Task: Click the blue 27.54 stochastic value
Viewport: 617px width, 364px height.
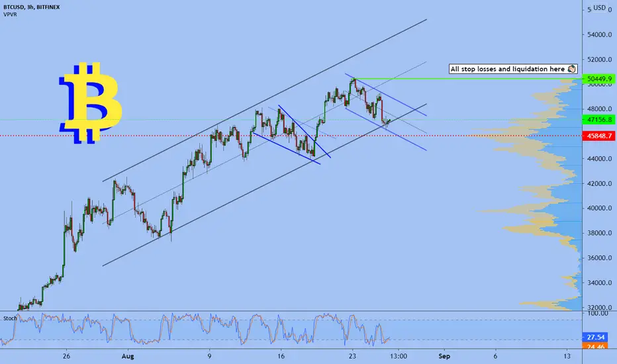Action: (595, 338)
